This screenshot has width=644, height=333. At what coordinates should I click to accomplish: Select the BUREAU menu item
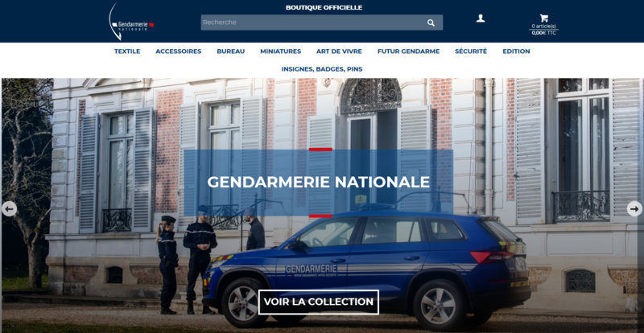point(230,51)
